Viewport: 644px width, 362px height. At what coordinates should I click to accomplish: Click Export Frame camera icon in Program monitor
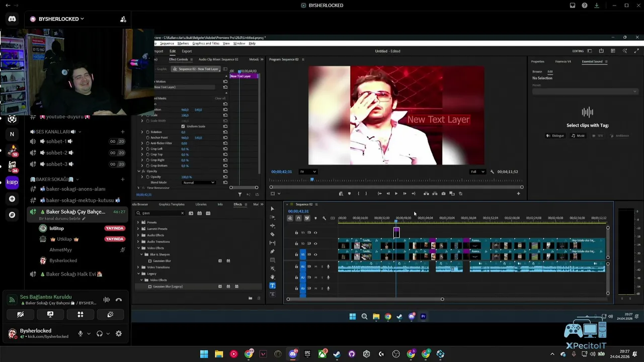pyautogui.click(x=443, y=194)
